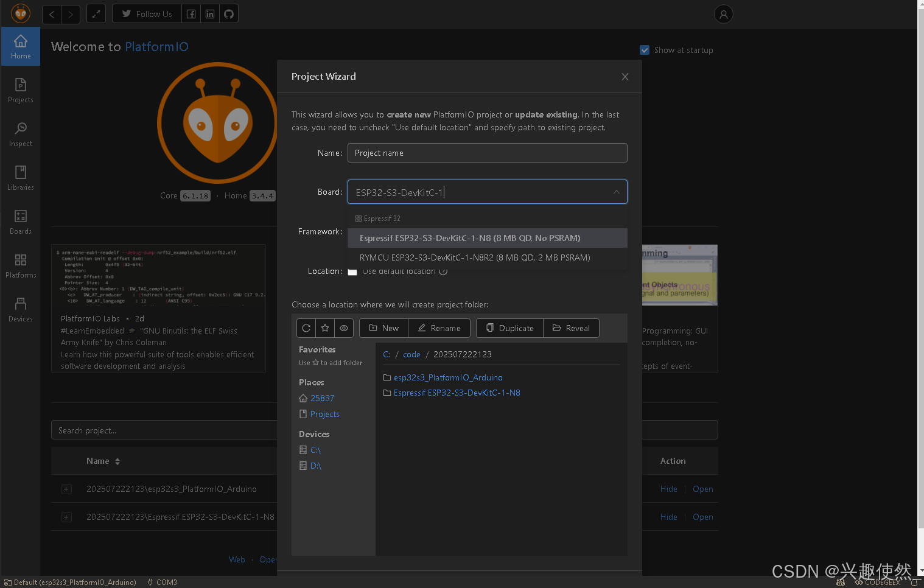Viewport: 924px width, 588px height.
Task: Expand the Espressif ESP32-S3-DevKitC-1-N8 project row
Action: click(66, 517)
